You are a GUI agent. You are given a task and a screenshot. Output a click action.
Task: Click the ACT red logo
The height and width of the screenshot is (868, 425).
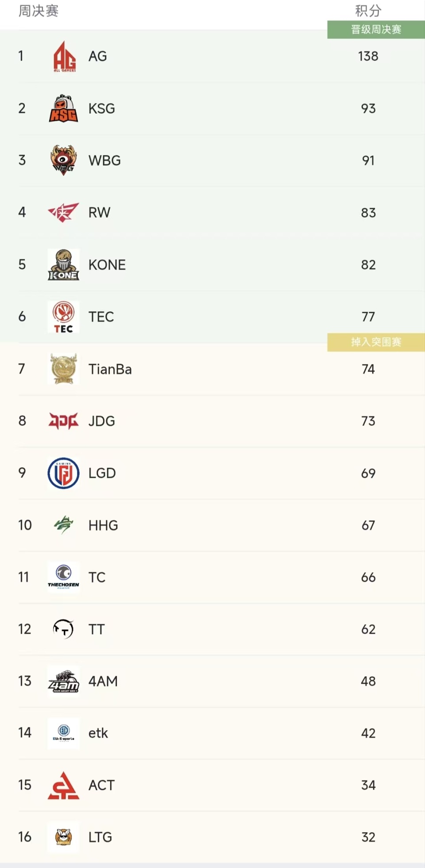(63, 785)
